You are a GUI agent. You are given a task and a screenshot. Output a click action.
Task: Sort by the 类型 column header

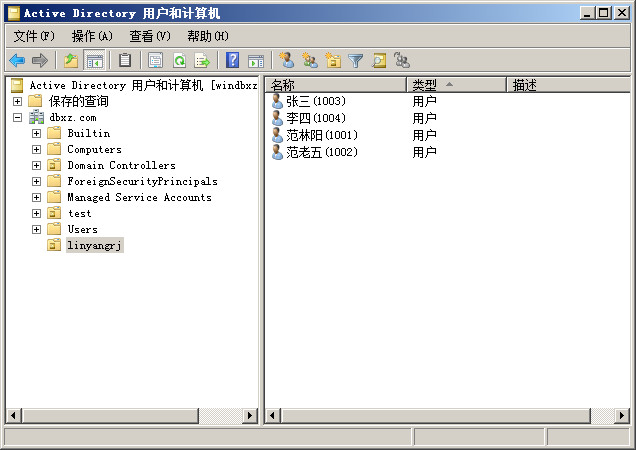click(457, 85)
